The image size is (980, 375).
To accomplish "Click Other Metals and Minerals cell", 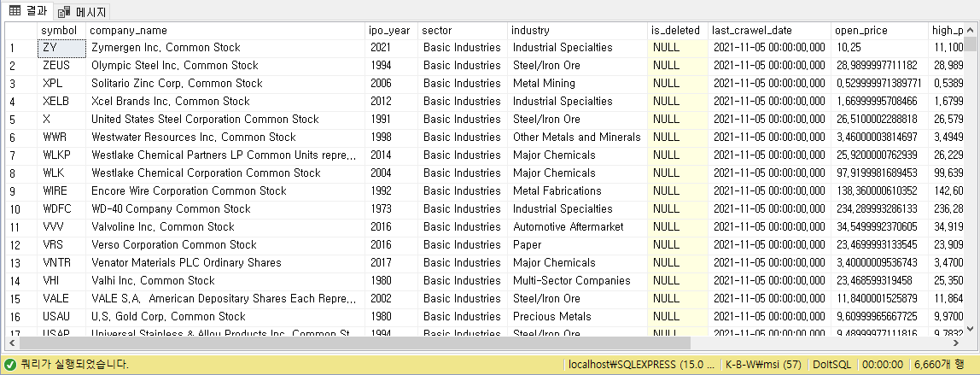I will coord(577,137).
